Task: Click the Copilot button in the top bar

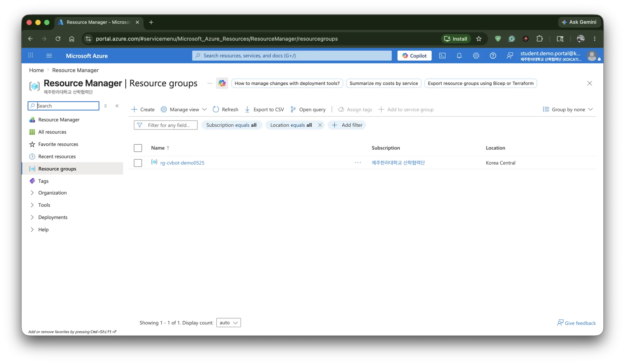Action: point(415,56)
